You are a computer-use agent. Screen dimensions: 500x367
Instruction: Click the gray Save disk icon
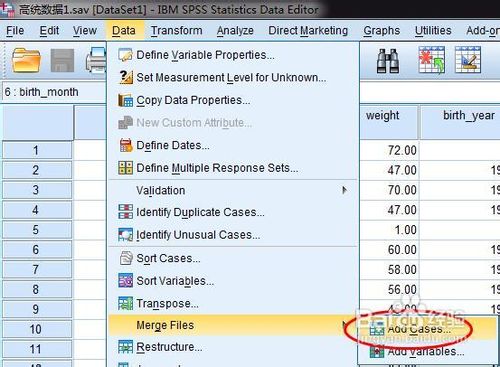click(62, 60)
